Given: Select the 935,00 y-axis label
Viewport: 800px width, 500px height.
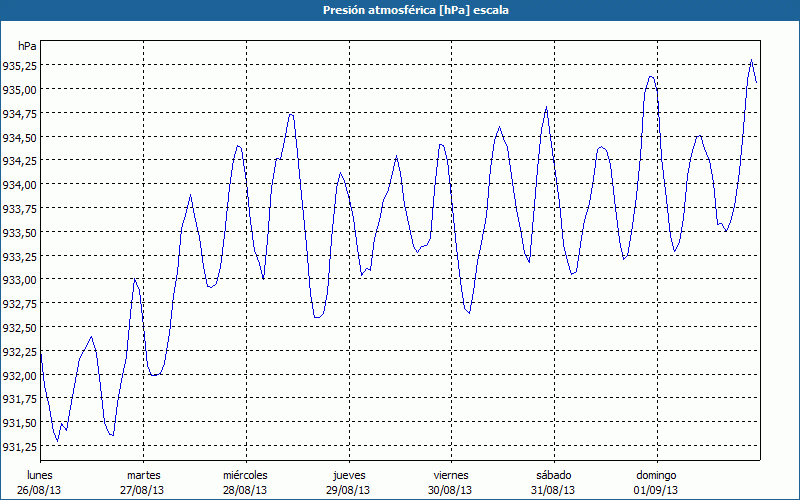Looking at the screenshot, I should tap(20, 90).
